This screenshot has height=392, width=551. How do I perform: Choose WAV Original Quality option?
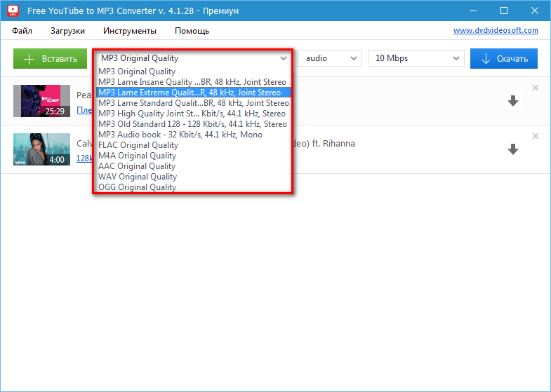pos(193,177)
